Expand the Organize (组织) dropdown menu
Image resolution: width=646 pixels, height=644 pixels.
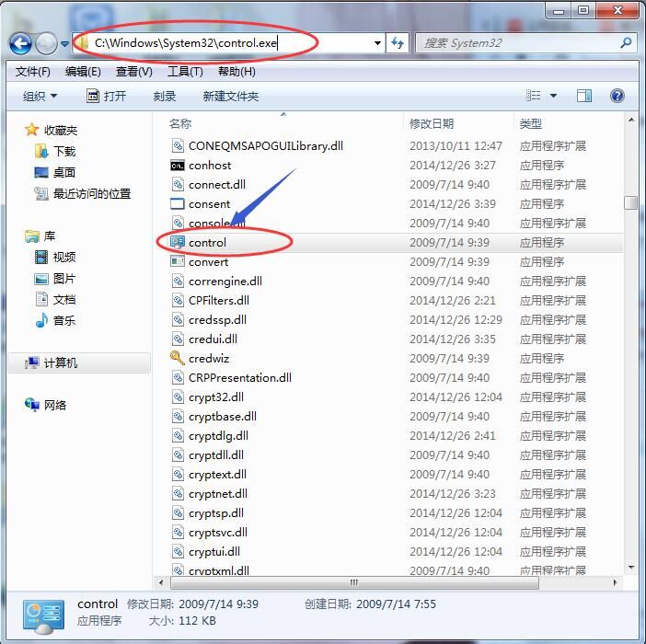(x=40, y=96)
